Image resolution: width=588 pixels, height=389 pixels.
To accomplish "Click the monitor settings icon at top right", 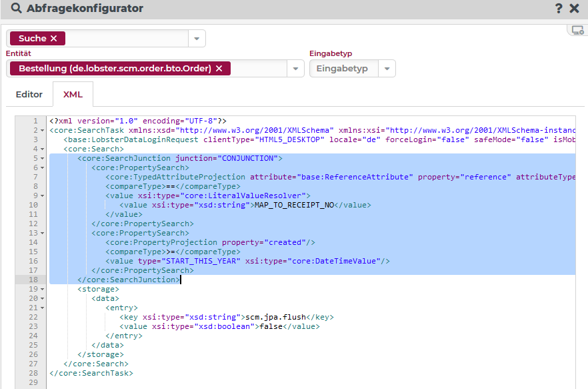I will click(x=577, y=30).
